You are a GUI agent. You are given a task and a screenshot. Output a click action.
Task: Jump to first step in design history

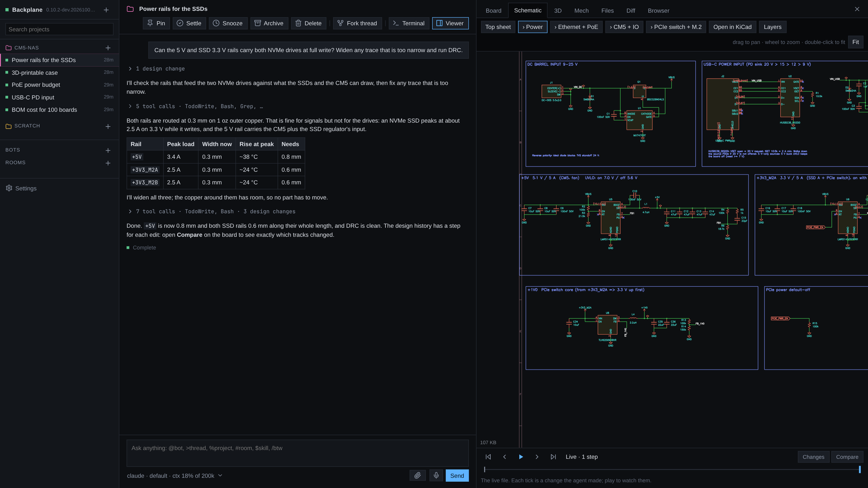488,457
